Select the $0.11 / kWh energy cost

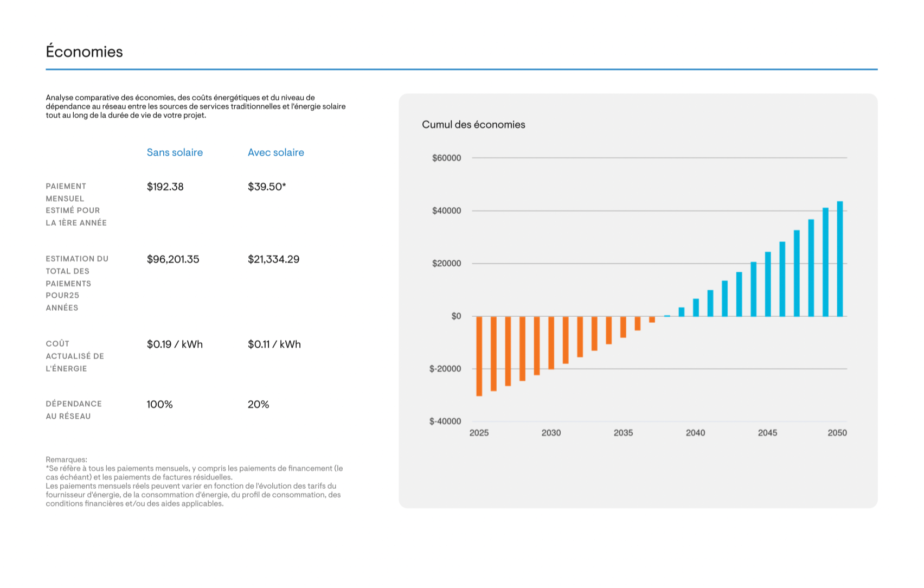(274, 344)
